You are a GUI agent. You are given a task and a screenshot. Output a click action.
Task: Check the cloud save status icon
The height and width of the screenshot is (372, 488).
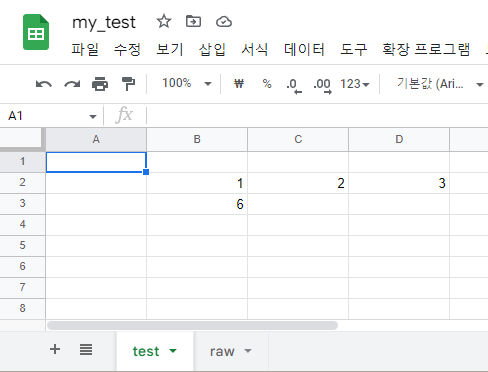point(224,22)
